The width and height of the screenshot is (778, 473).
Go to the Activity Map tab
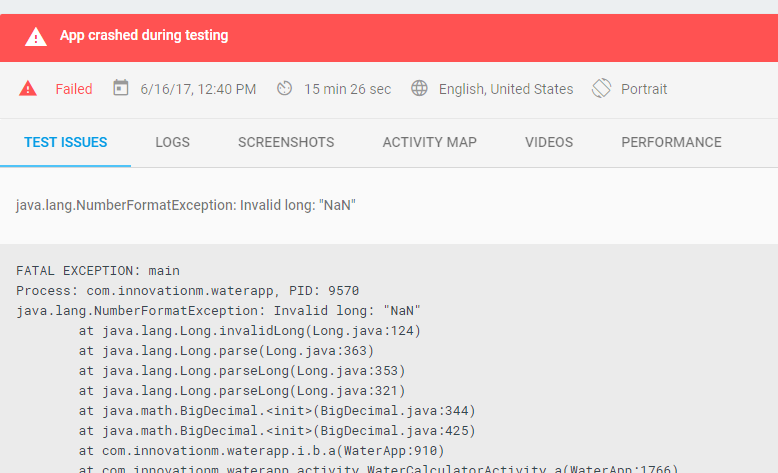[429, 142]
